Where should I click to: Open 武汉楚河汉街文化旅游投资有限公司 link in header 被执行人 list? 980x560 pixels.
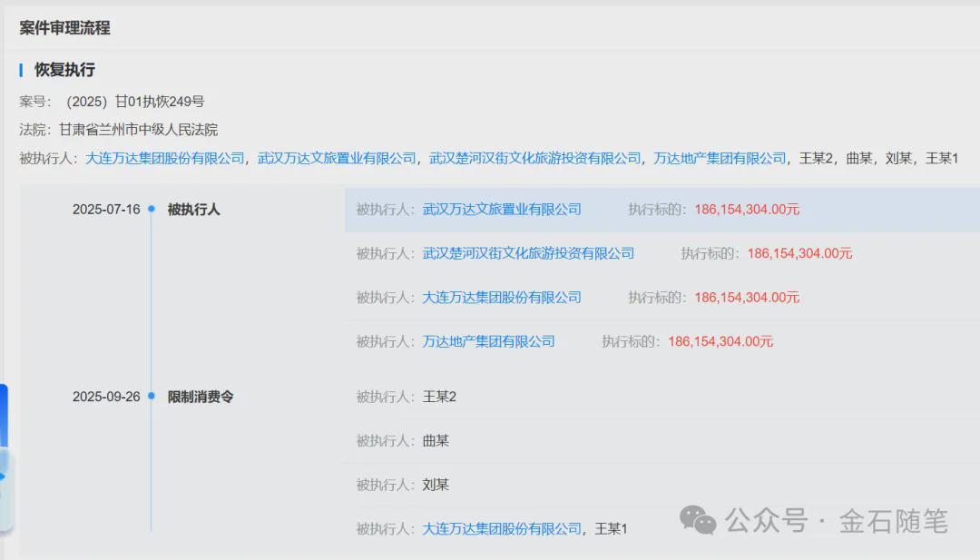[535, 158]
